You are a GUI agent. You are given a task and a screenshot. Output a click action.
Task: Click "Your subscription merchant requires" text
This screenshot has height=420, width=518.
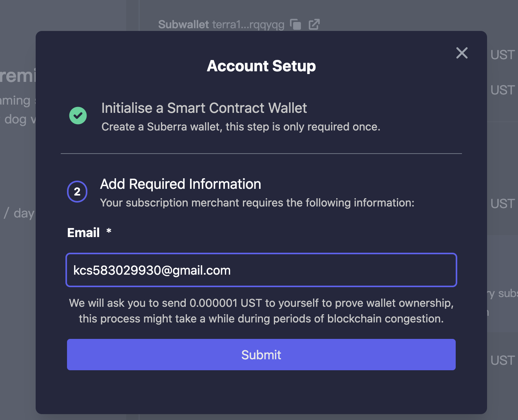coord(257,203)
